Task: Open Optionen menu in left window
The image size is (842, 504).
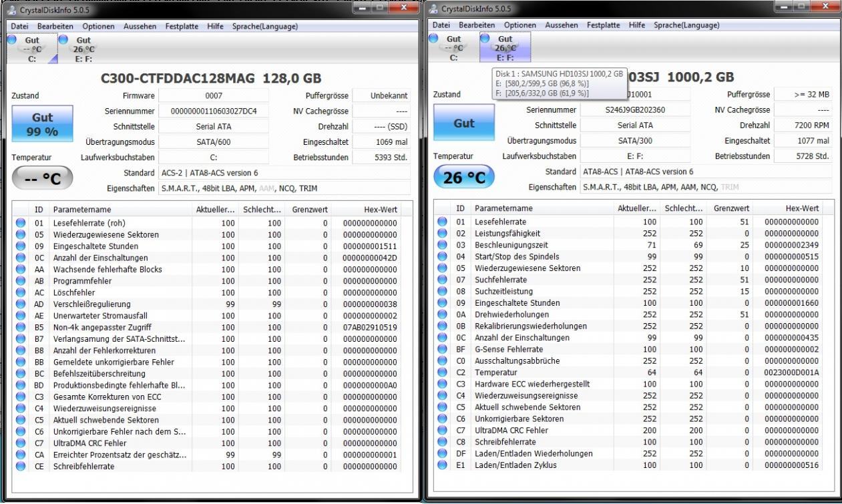Action: click(98, 26)
